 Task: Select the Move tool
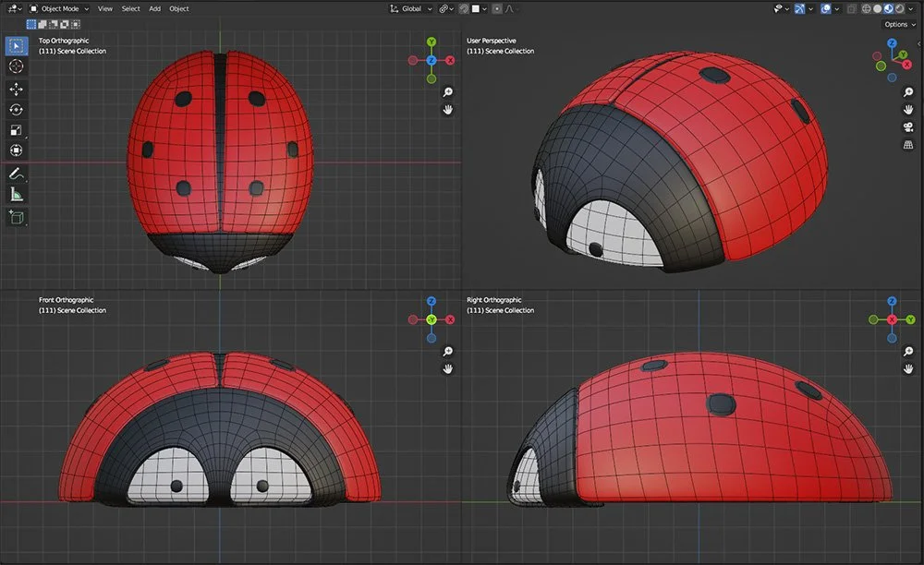[x=15, y=89]
